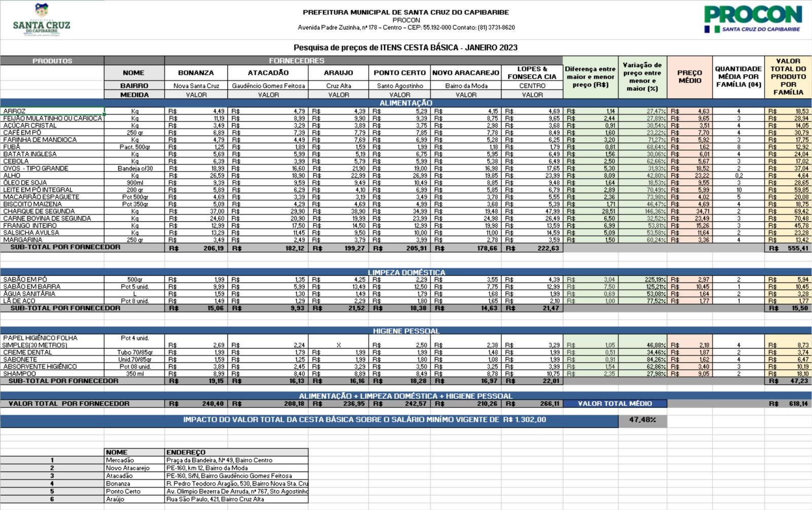Select the SABÃO EM PÓ cell
Screen dimensions: 812x510
pyautogui.click(x=52, y=280)
